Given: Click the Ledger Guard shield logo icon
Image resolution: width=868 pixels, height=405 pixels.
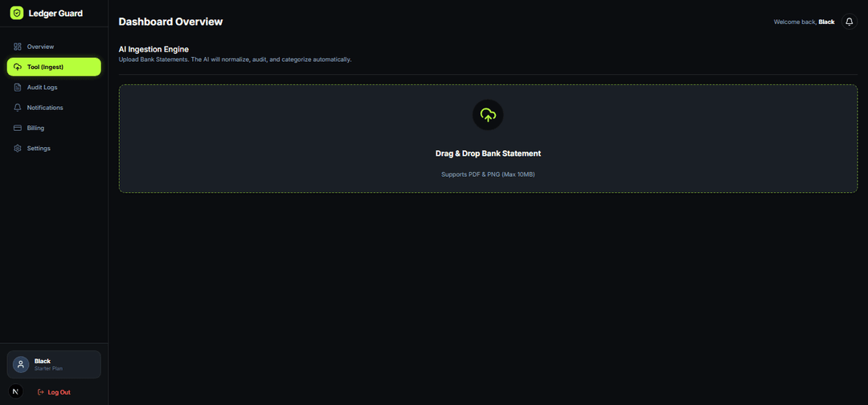Looking at the screenshot, I should [x=17, y=13].
